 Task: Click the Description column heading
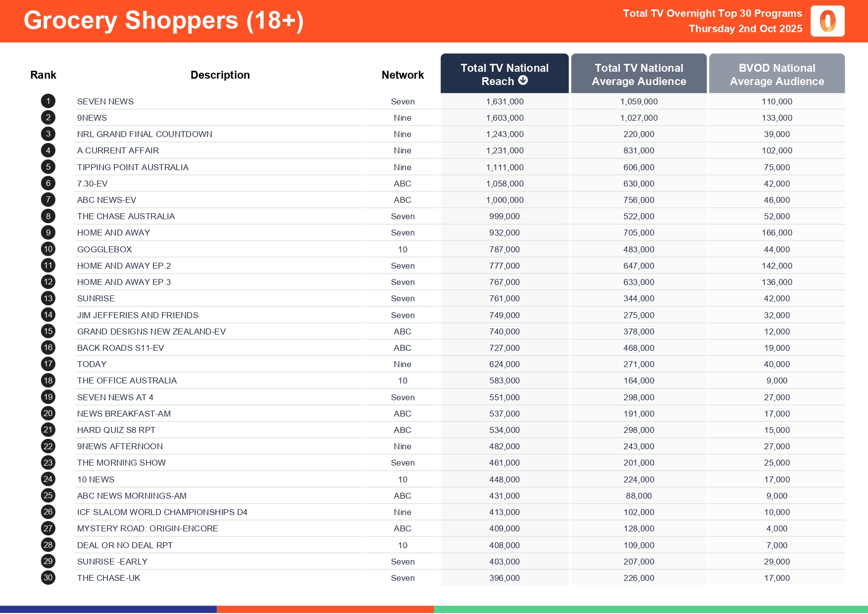[220, 75]
